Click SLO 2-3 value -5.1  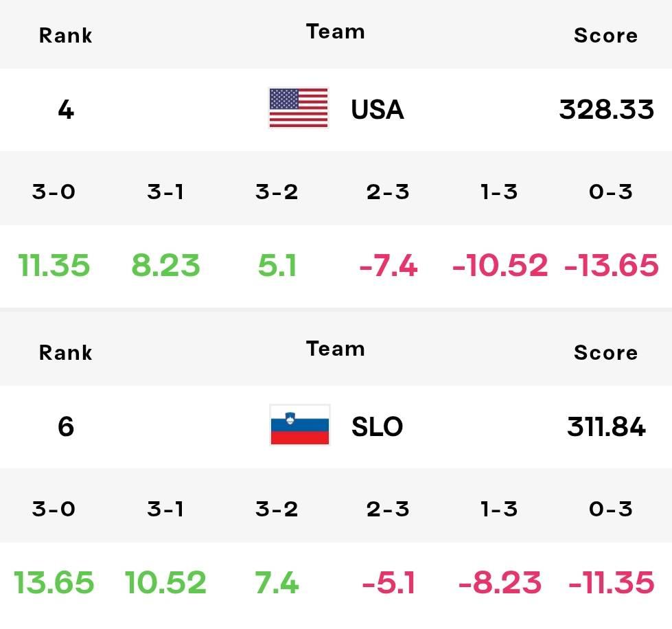pyautogui.click(x=388, y=583)
